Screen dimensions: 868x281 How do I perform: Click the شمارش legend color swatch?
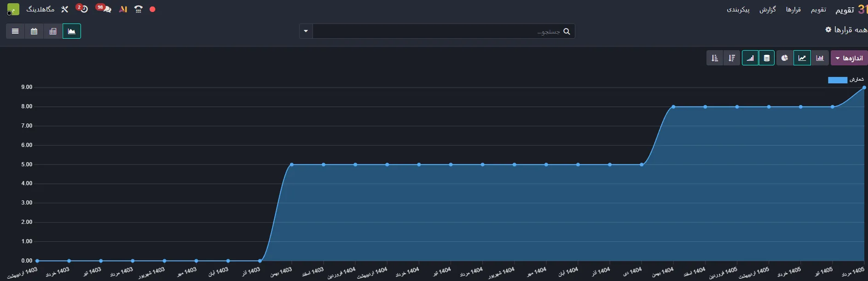coord(838,80)
